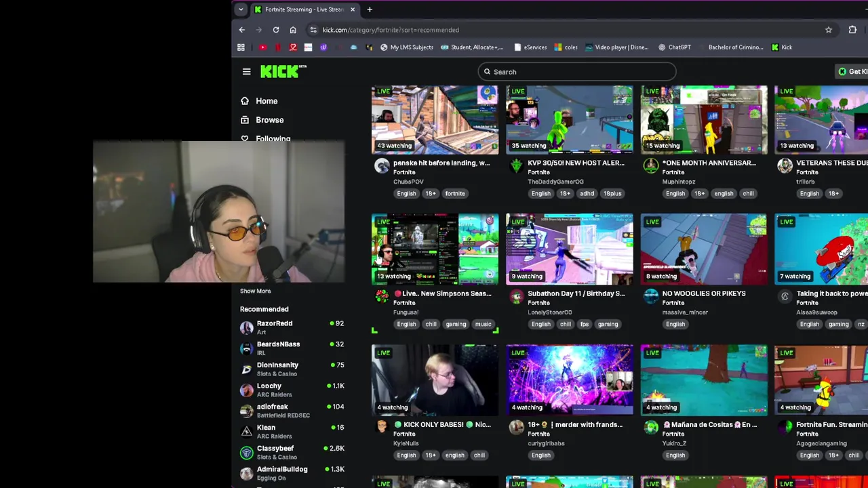The image size is (868, 488).
Task: Open a new browser tab with the plus icon
Action: click(370, 9)
